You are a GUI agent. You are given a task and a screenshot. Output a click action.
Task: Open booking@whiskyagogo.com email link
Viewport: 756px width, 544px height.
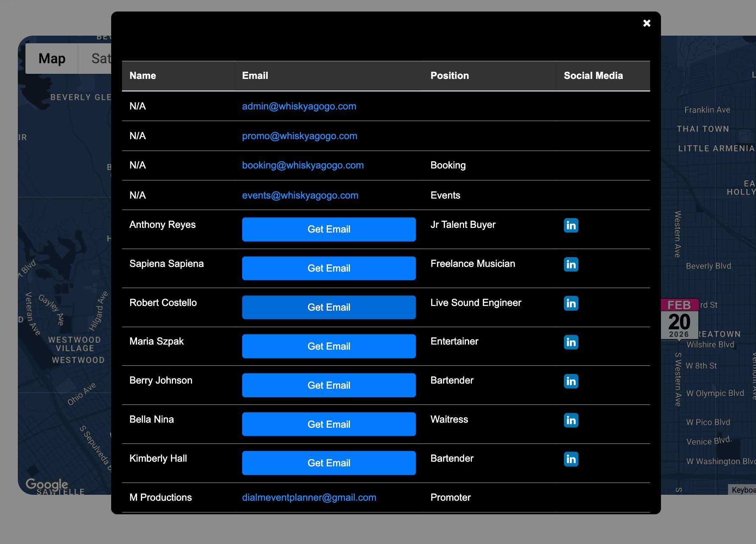click(x=303, y=165)
